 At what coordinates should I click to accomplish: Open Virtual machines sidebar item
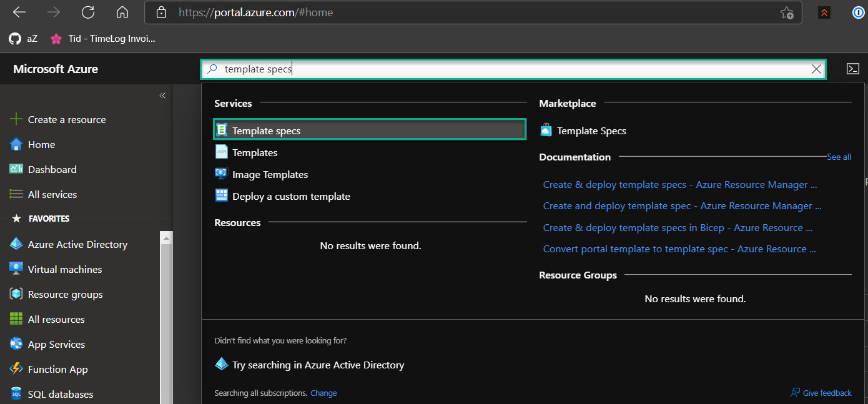(56, 269)
